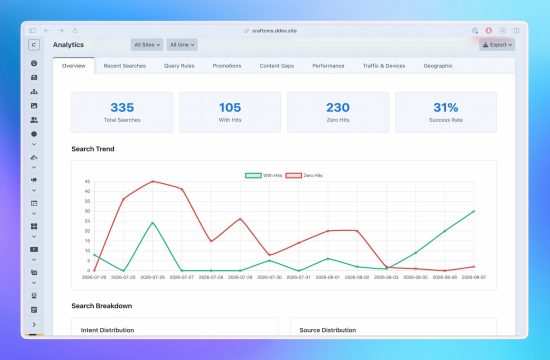550x360 pixels.
Task: Click the Search Breakdown heading
Action: 102,306
